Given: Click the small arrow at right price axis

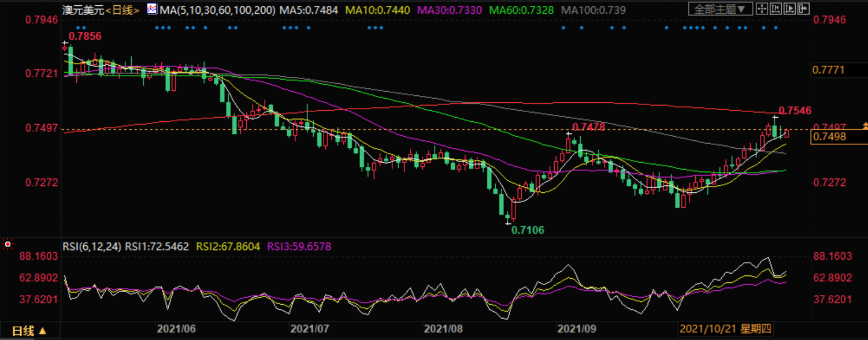Looking at the screenshot, I should click(x=865, y=125).
